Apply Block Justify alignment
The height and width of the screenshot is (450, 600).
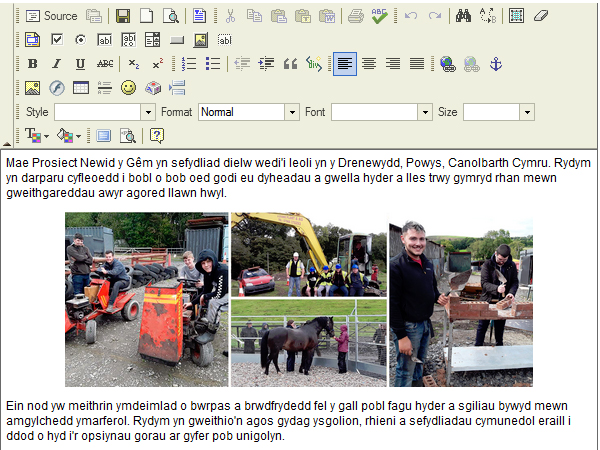point(417,64)
